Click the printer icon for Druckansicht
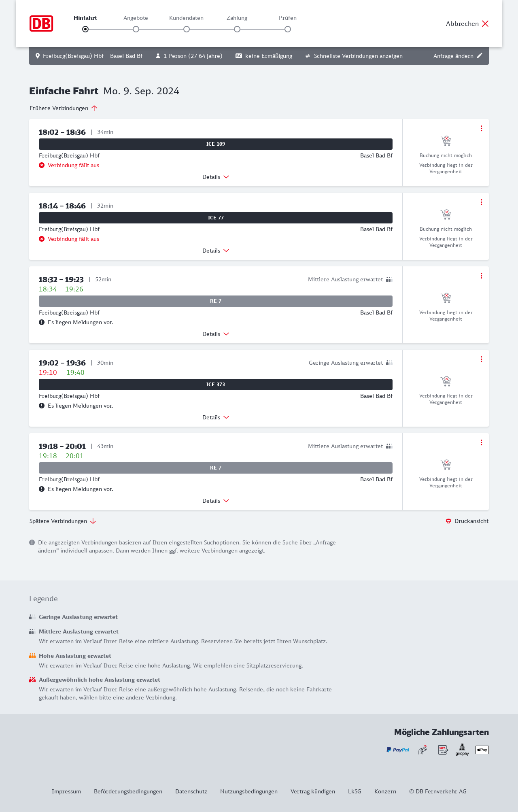 448,521
